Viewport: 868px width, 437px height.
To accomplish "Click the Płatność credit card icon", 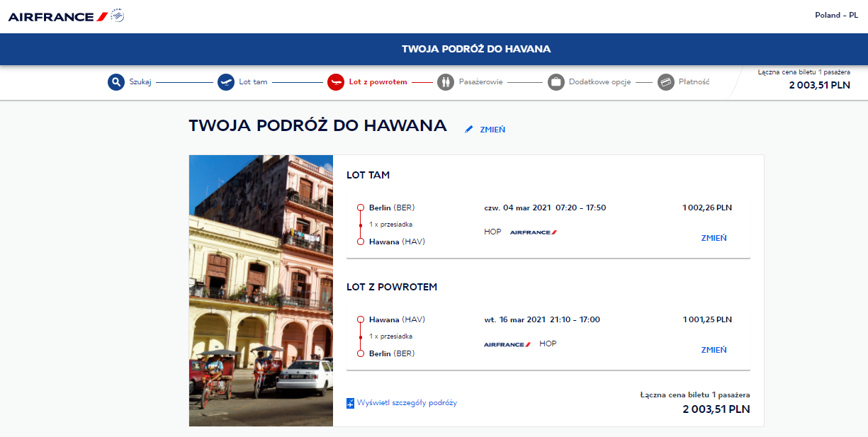I will coord(666,82).
